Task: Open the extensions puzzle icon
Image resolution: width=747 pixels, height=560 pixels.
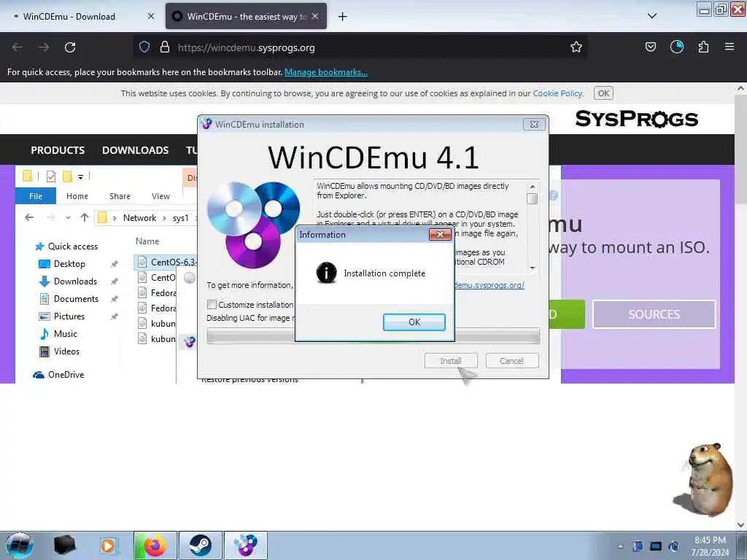Action: point(703,47)
